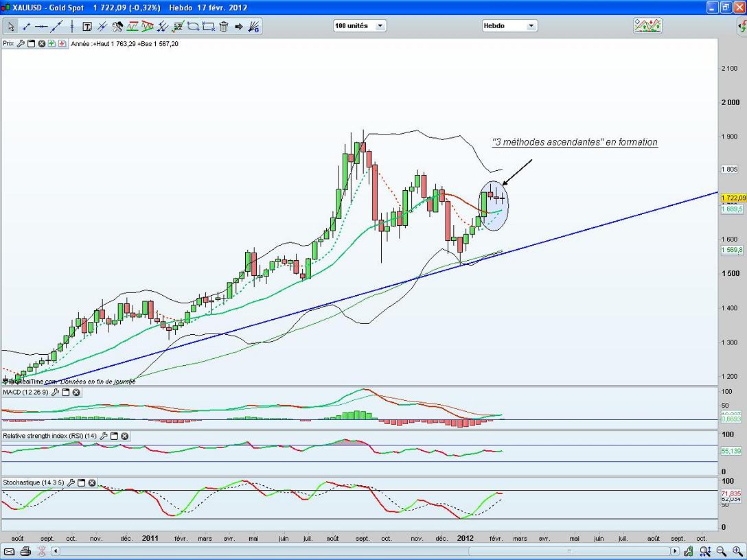Viewport: 747px width, 560px height.
Task: Open the Prix settings wrench
Action: click(21, 43)
